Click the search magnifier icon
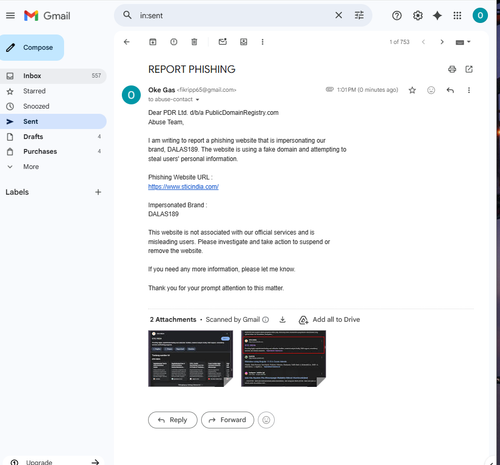This screenshot has height=465, width=500. [x=127, y=15]
